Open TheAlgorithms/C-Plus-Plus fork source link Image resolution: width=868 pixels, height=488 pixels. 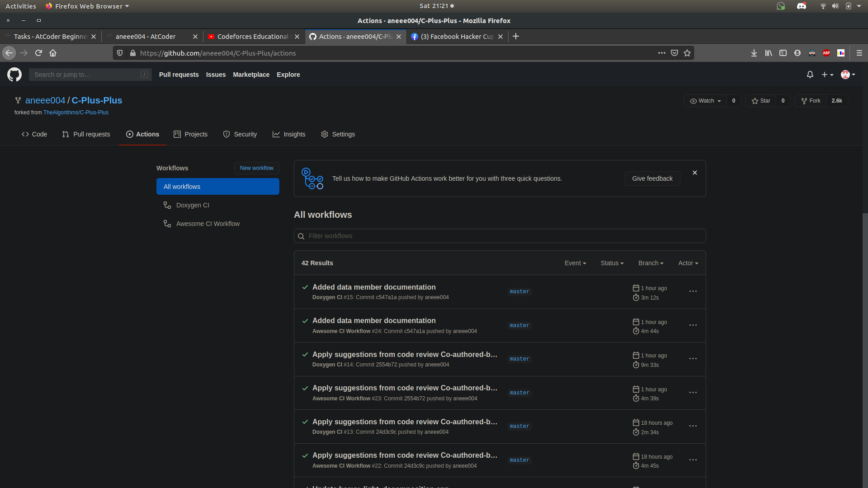[75, 113]
